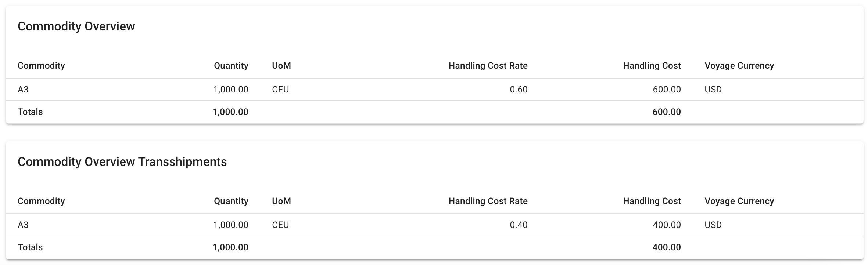The width and height of the screenshot is (868, 265).
Task: Click UoM header in Commodity Overview table
Action: pyautogui.click(x=281, y=66)
